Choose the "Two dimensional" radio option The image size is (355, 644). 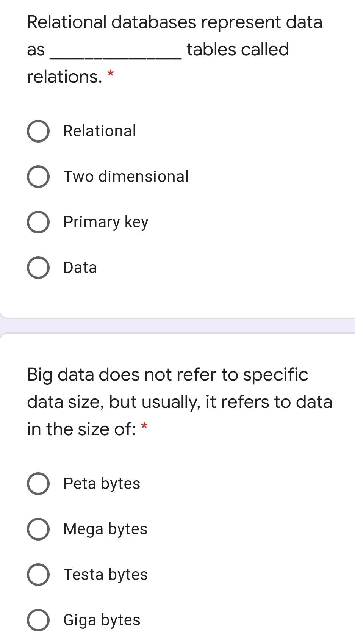click(x=38, y=177)
